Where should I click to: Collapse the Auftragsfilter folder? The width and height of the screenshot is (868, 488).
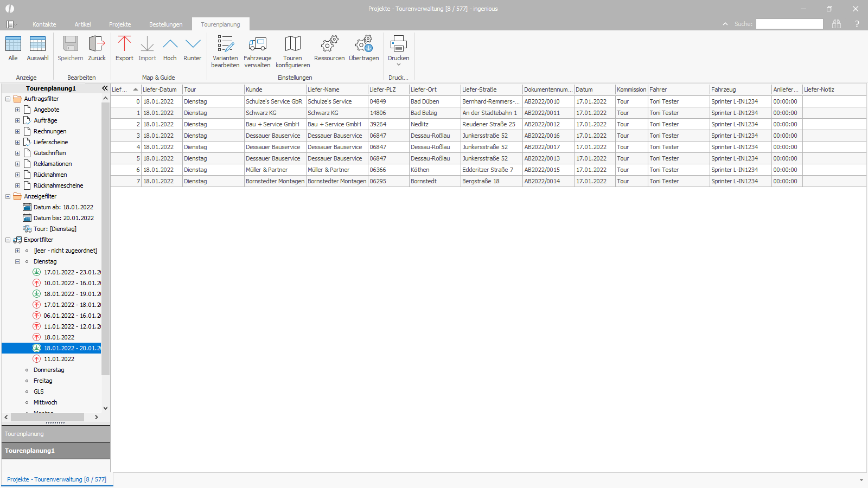click(x=8, y=99)
